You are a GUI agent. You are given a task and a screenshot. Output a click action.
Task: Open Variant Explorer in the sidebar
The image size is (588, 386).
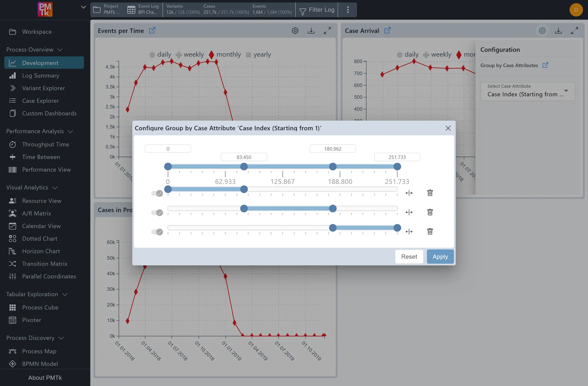tap(44, 88)
